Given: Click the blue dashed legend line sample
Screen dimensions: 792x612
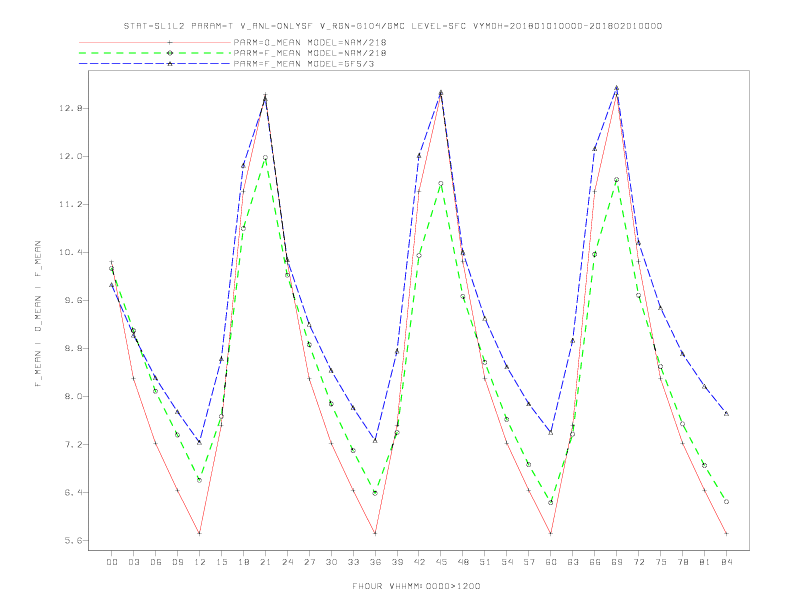Looking at the screenshot, I should (155, 64).
